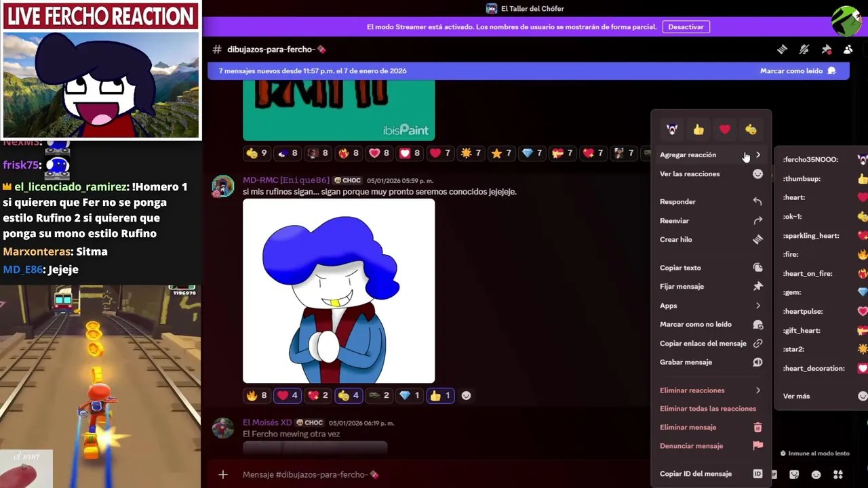868x488 pixels.
Task: Select Copiar texto
Action: (x=711, y=268)
